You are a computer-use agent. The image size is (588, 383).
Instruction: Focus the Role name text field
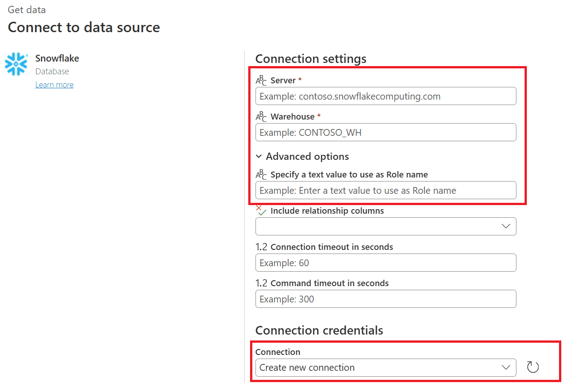386,190
